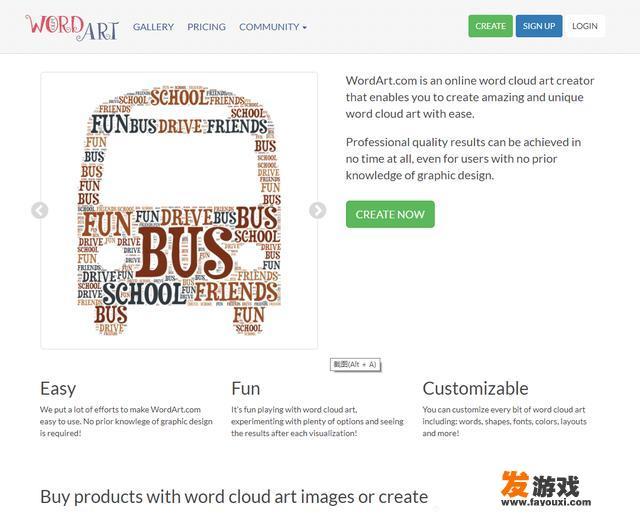Open the Gallery page
The image size is (640, 516).
pyautogui.click(x=153, y=27)
